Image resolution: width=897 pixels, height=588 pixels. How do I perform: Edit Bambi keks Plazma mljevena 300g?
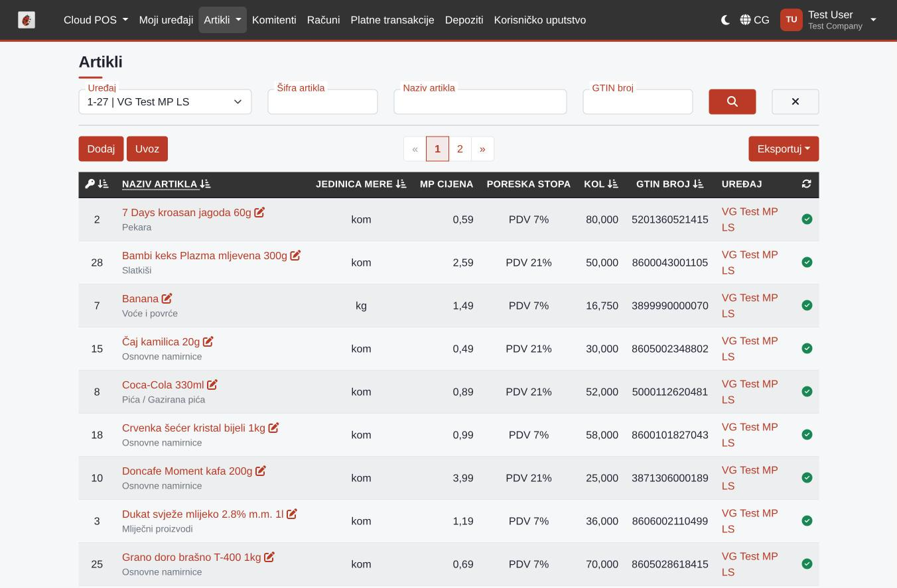tap(295, 255)
